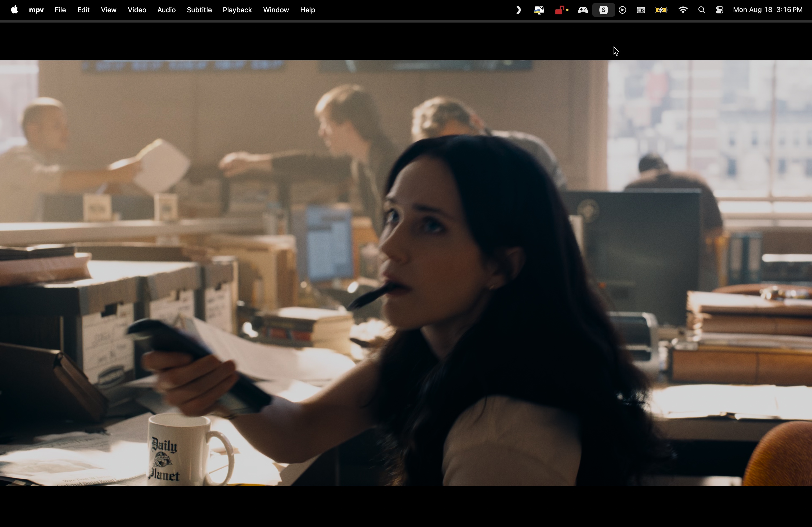
Task: Open the game controller status icon
Action: pos(582,10)
